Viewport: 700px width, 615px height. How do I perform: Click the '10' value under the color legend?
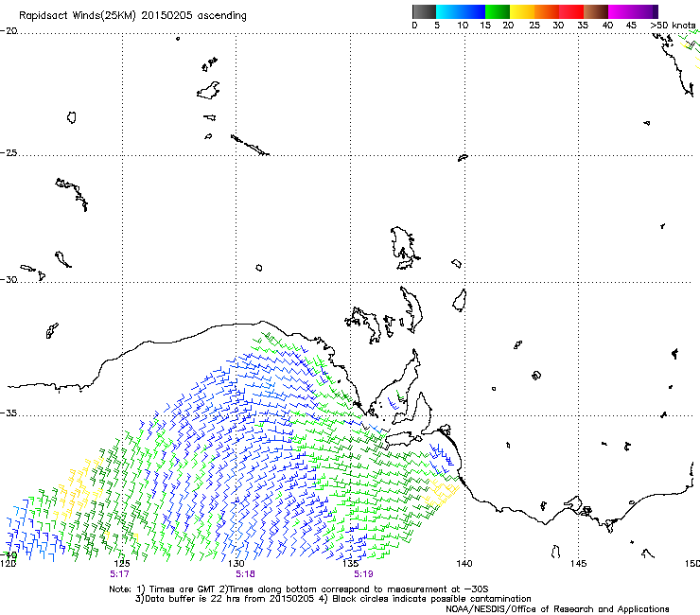[x=463, y=26]
